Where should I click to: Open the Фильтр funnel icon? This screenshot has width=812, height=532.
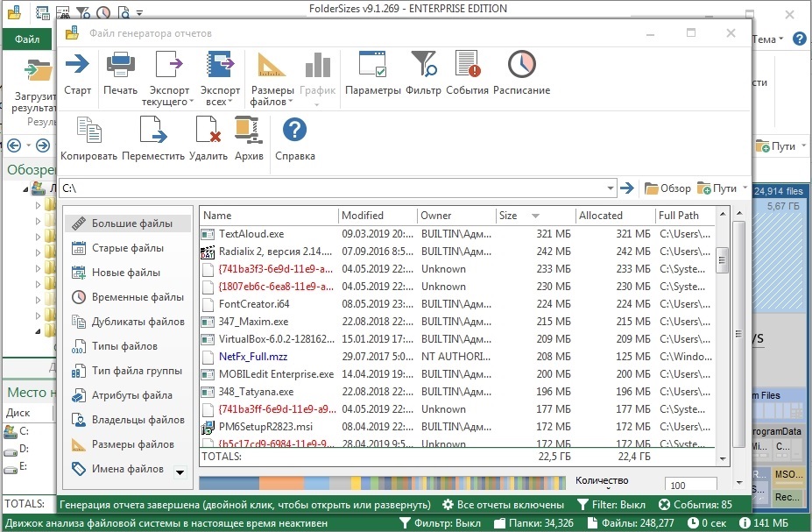click(x=424, y=64)
